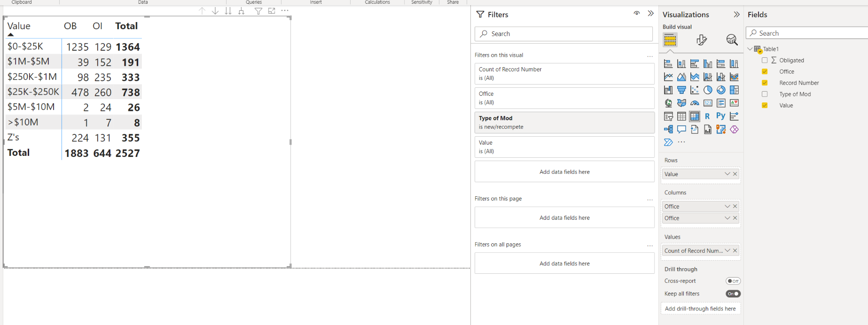Viewport: 868px width, 325px height.
Task: Select the Power Apps visual
Action: (x=734, y=130)
